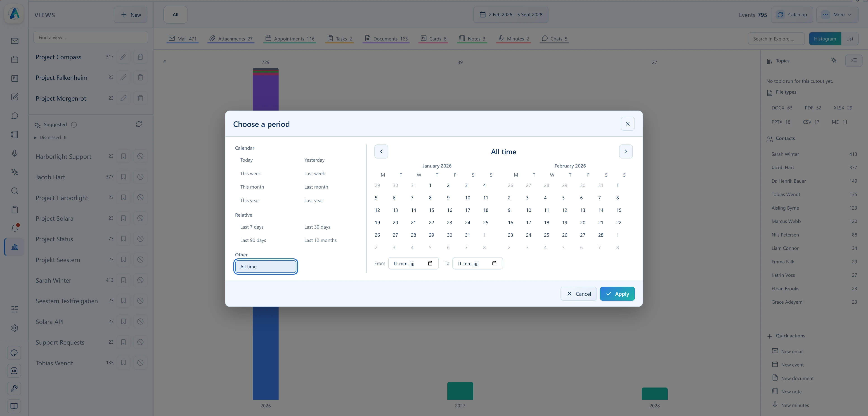Delete Project Morgenrot view with trash icon

[x=140, y=98]
